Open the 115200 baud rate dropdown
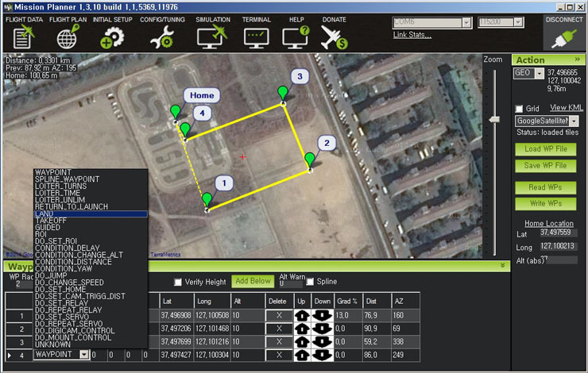 click(518, 22)
